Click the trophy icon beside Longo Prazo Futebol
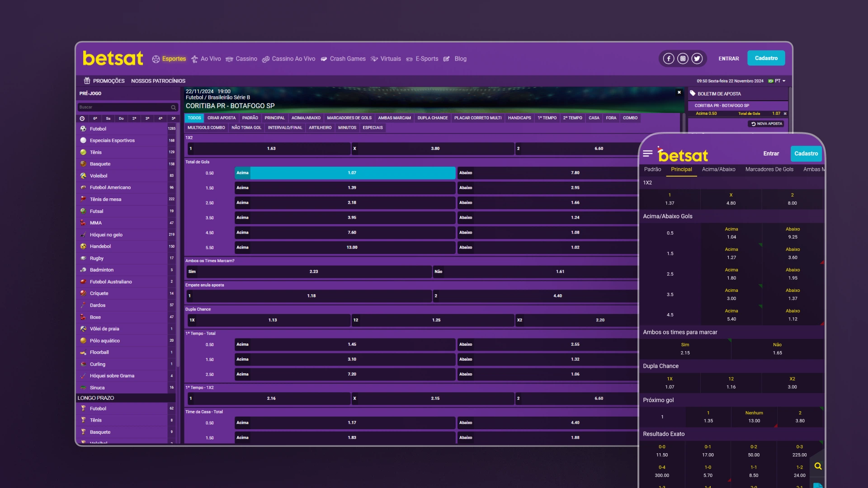Image resolution: width=868 pixels, height=488 pixels. click(83, 408)
